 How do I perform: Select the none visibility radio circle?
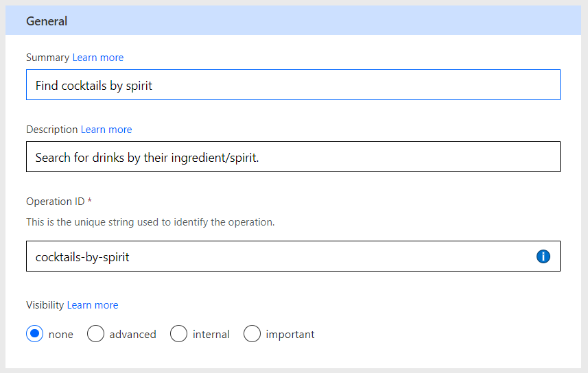point(34,334)
